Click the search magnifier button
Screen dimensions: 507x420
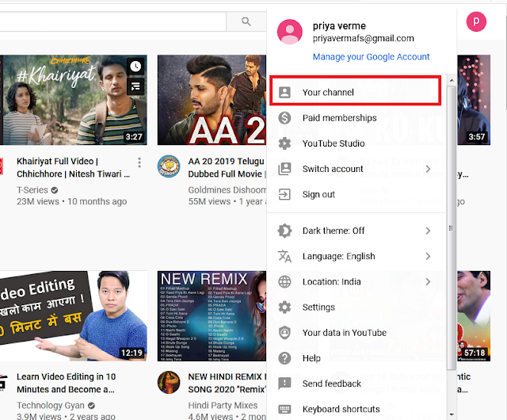pos(246,21)
